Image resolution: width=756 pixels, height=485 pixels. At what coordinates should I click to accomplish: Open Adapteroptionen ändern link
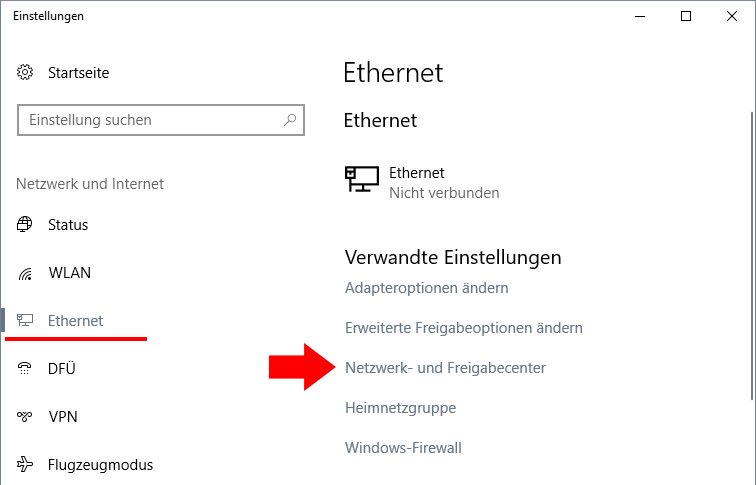click(x=427, y=288)
